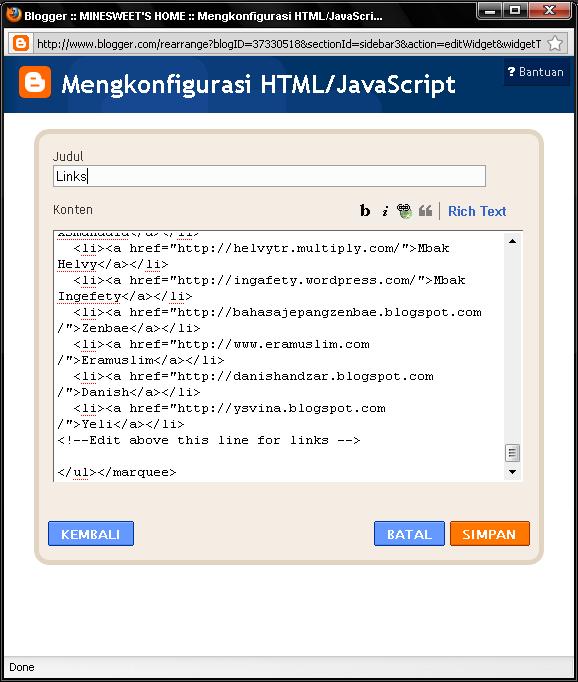Save widget with SIMPAN button
This screenshot has width=578, height=682.
click(x=490, y=534)
